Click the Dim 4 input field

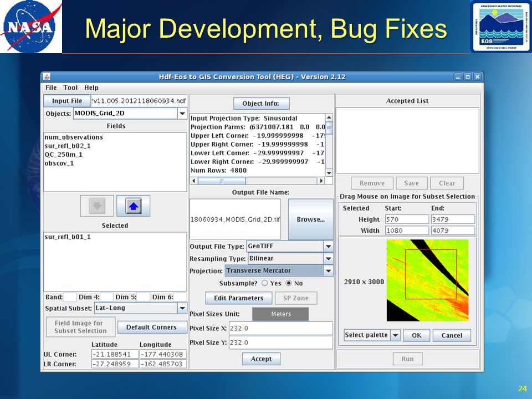click(106, 297)
